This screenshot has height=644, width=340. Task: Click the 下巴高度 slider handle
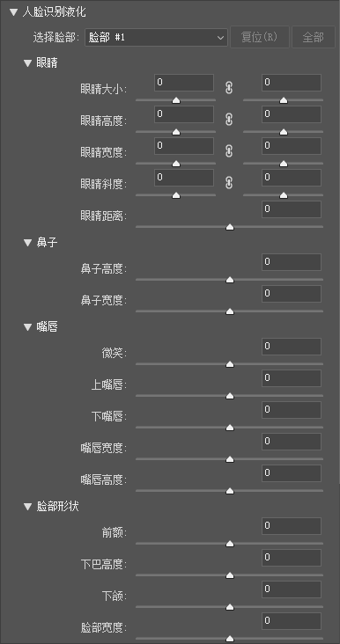click(x=230, y=575)
